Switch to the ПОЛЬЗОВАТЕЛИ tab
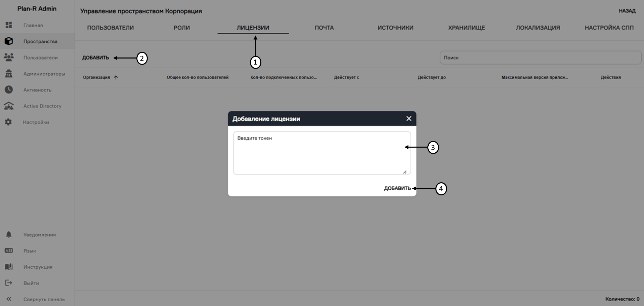This screenshot has height=306, width=644. click(x=110, y=28)
